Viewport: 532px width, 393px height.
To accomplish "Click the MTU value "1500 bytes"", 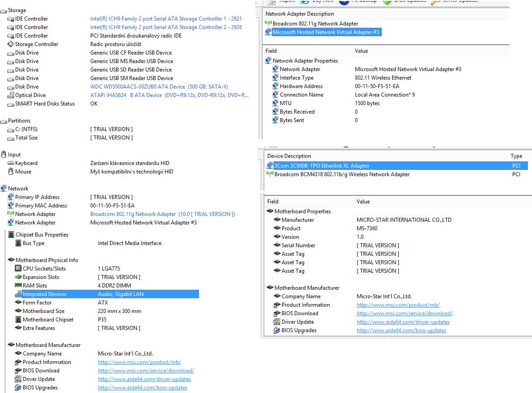I will pos(367,103).
